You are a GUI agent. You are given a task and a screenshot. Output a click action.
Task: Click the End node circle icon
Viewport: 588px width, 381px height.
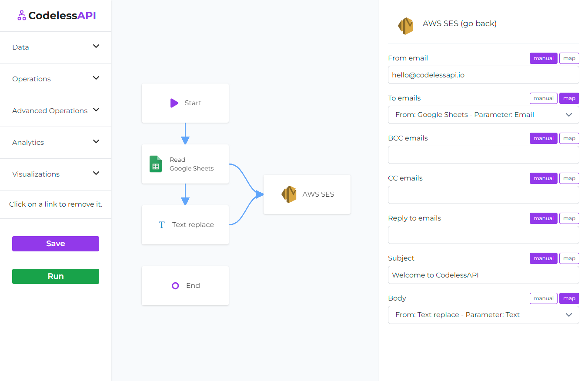tap(175, 286)
